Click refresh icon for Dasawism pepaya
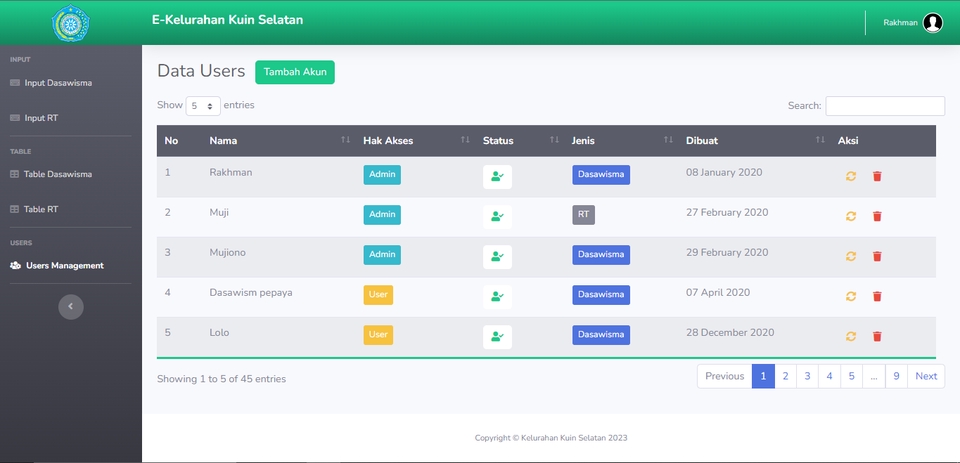960x463 pixels. [x=850, y=296]
